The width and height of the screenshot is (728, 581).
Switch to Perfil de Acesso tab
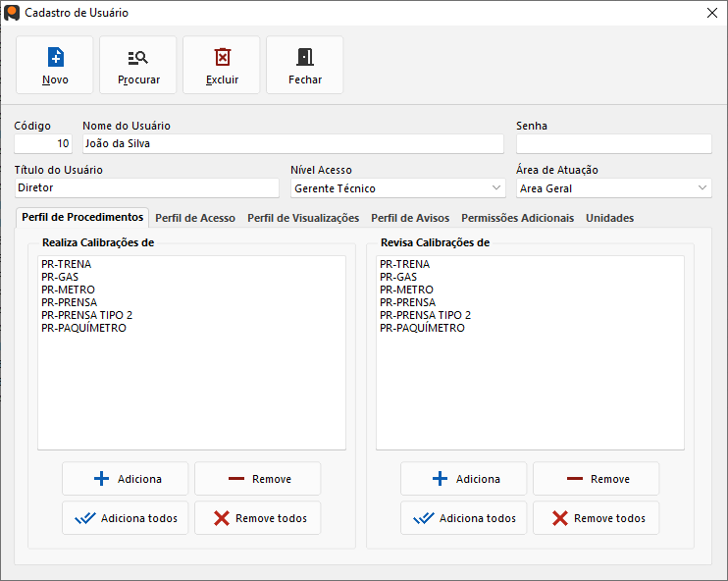(x=195, y=218)
